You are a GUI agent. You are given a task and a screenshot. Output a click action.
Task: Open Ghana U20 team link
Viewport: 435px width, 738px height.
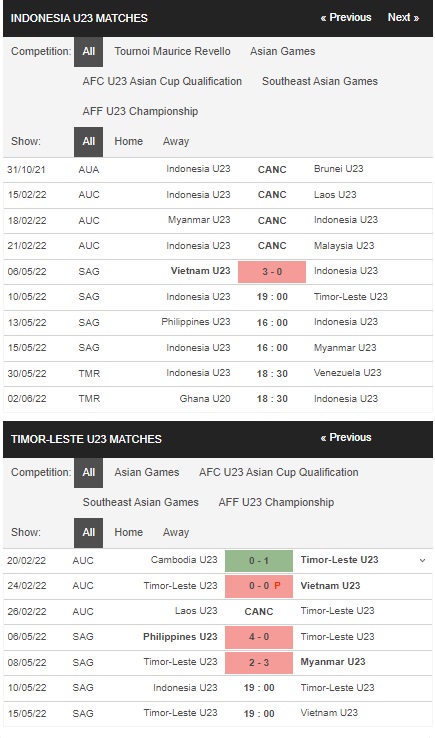(205, 399)
